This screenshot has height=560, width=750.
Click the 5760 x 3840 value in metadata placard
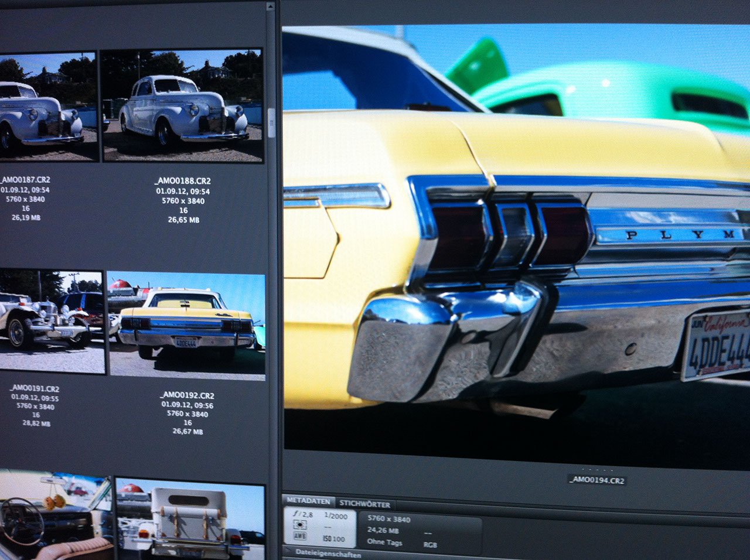pyautogui.click(x=388, y=519)
